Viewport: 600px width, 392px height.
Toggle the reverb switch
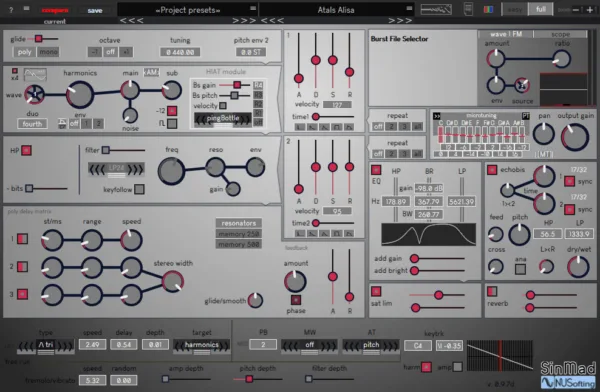(492, 292)
